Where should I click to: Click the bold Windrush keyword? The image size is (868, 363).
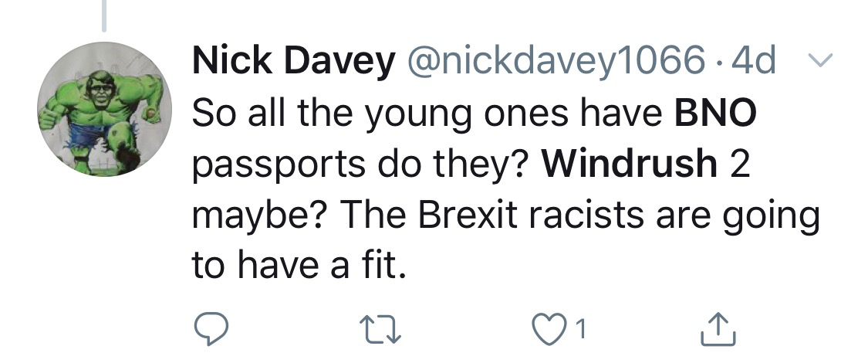pyautogui.click(x=629, y=165)
